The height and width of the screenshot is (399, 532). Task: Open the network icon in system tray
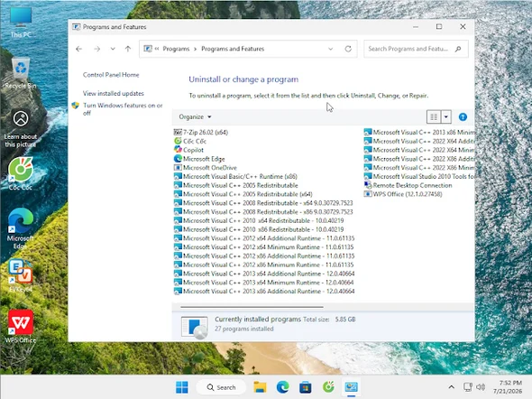point(468,387)
